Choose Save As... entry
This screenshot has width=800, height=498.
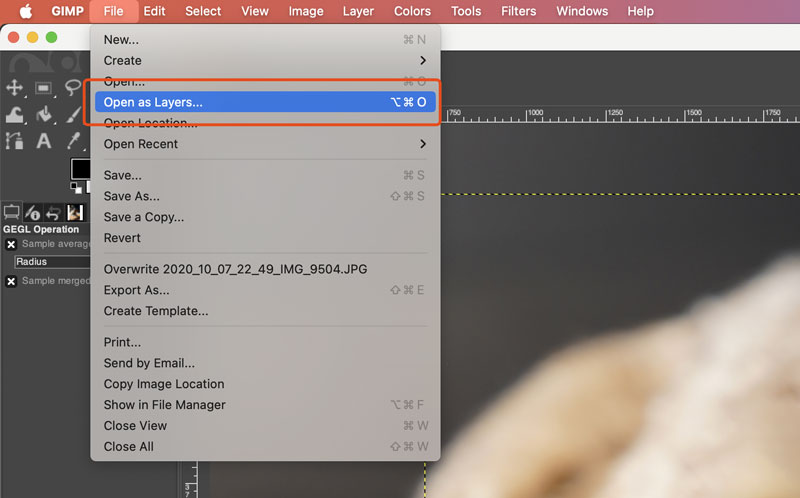[x=265, y=196]
